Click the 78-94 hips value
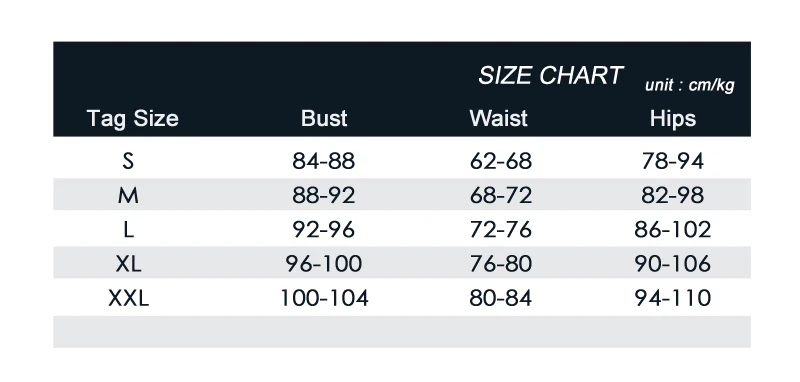This screenshot has height=382, width=800. coord(672,161)
